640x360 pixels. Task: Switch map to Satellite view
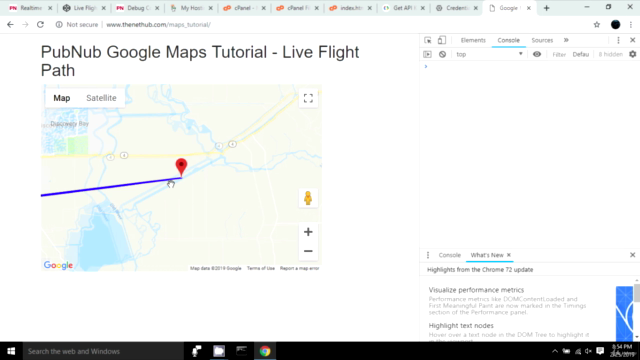click(x=101, y=98)
